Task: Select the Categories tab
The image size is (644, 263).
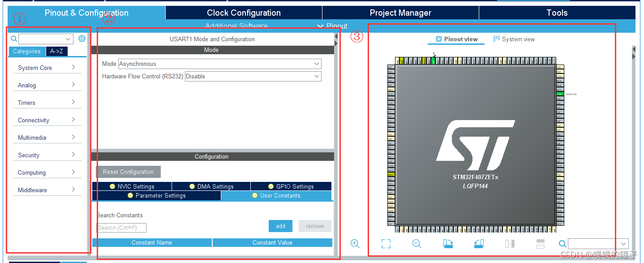Action: pos(27,51)
